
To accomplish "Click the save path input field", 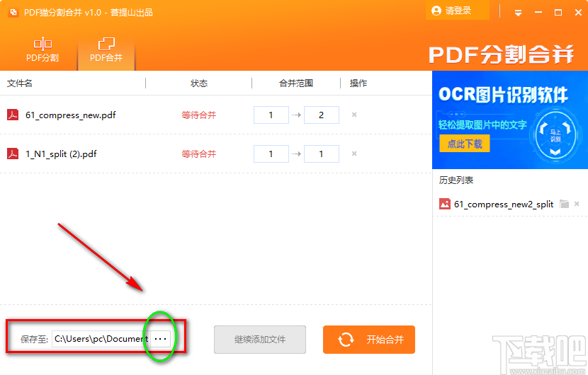I will [x=101, y=339].
